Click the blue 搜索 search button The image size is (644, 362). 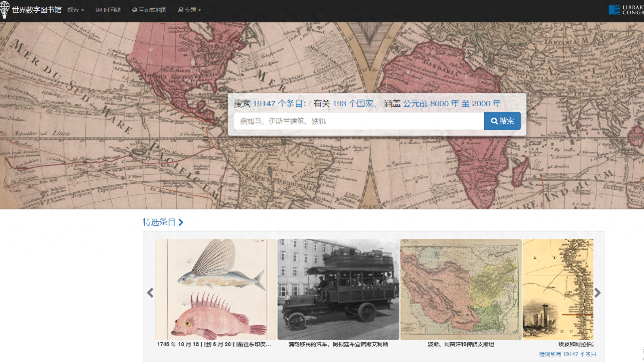tap(502, 121)
